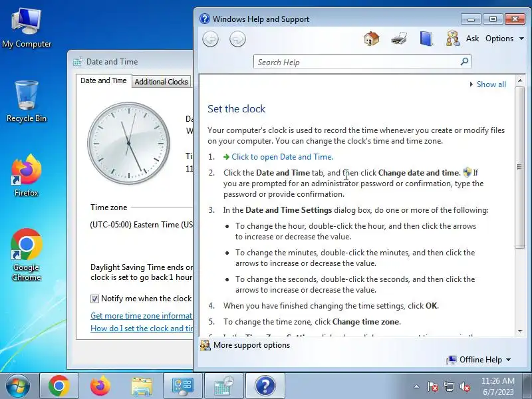Viewport: 532px width, 399px height.
Task: Open Windows Explorer from the taskbar
Action: coord(142,386)
